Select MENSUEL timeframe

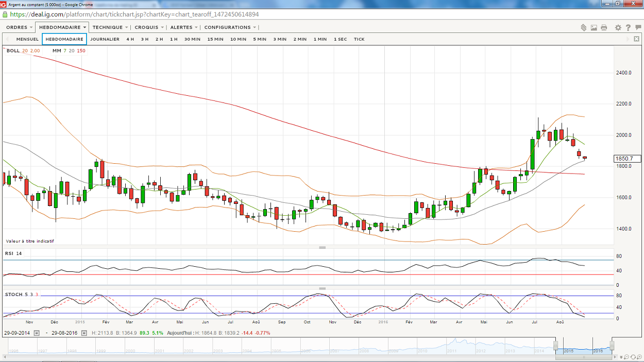27,39
